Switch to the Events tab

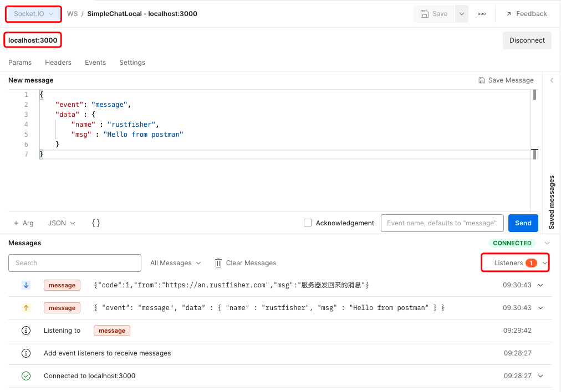pos(95,63)
